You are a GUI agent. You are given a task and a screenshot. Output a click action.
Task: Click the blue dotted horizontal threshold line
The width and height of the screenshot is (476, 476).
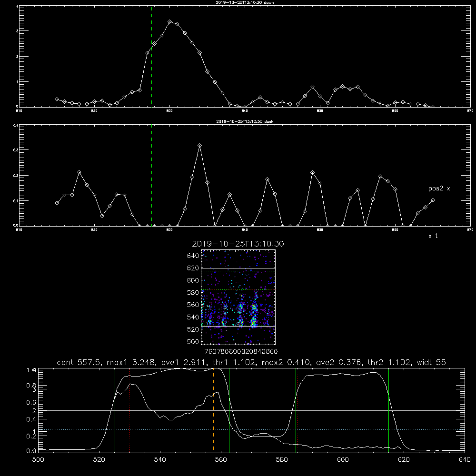251,429
